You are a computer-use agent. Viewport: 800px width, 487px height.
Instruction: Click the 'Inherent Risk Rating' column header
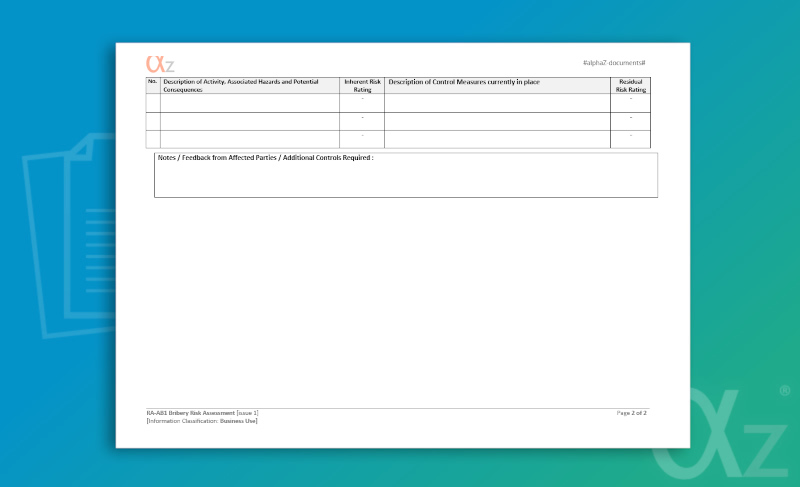[x=362, y=85]
